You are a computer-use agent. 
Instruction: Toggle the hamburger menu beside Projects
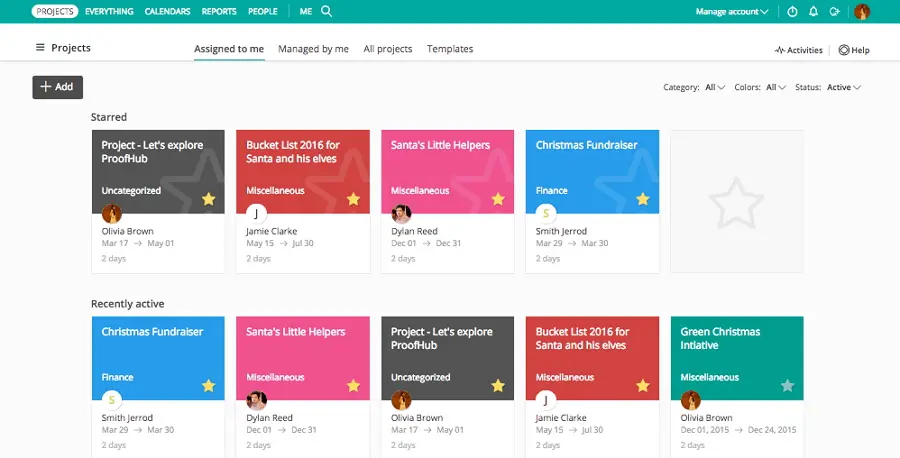[40, 48]
